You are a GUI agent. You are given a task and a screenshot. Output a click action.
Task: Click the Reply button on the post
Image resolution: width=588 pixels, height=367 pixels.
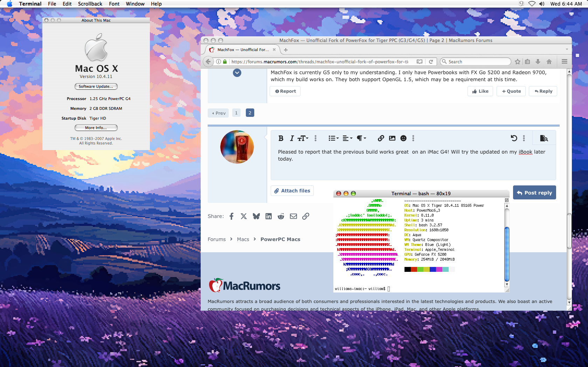point(543,91)
